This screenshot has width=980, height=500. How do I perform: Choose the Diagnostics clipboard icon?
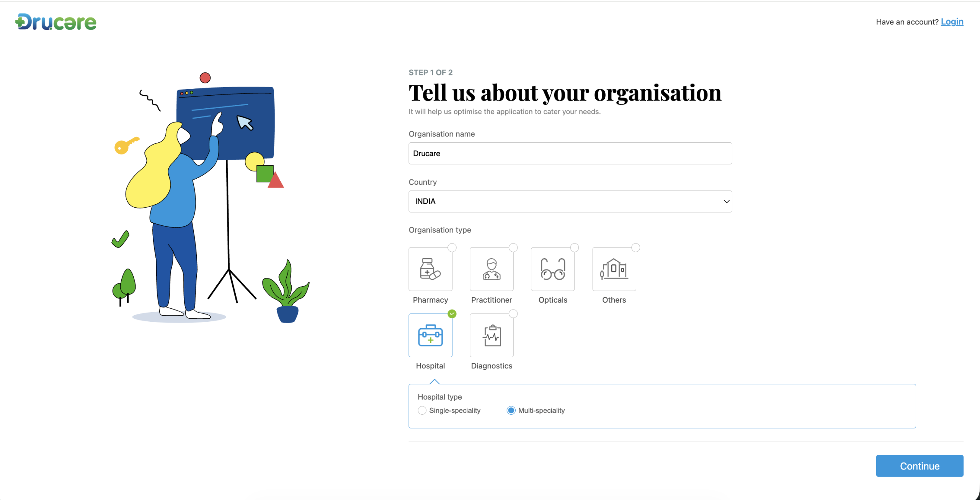coord(492,336)
